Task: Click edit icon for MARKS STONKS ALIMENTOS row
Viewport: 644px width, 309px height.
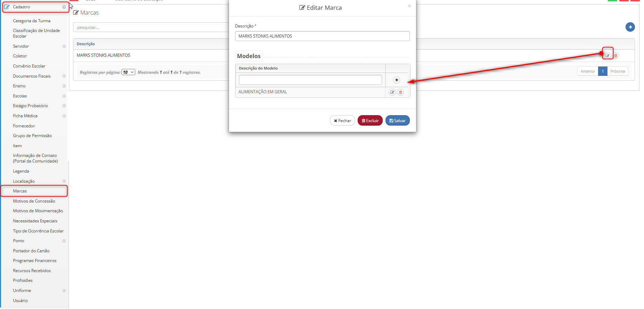Action: [x=607, y=56]
